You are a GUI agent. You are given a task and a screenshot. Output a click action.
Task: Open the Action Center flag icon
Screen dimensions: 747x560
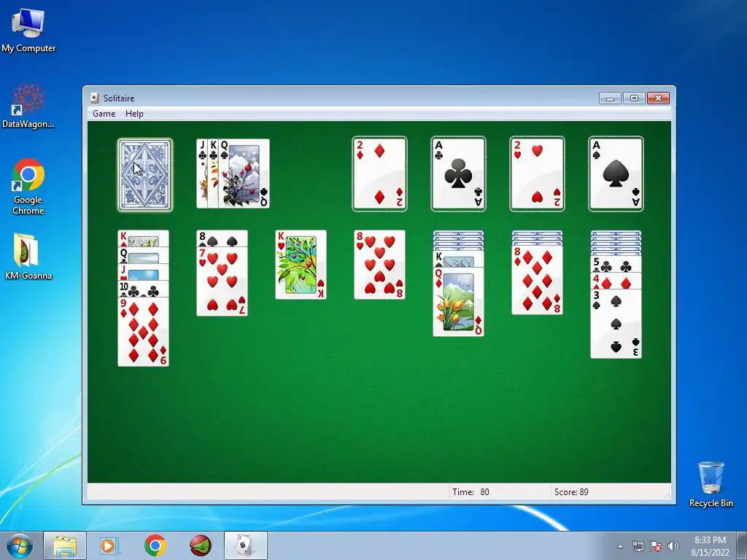click(656, 546)
